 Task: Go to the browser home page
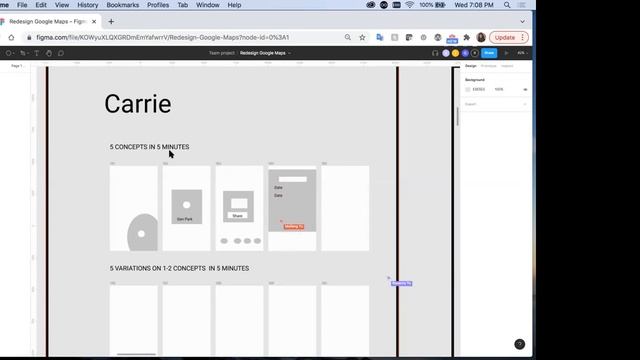tap(11, 38)
